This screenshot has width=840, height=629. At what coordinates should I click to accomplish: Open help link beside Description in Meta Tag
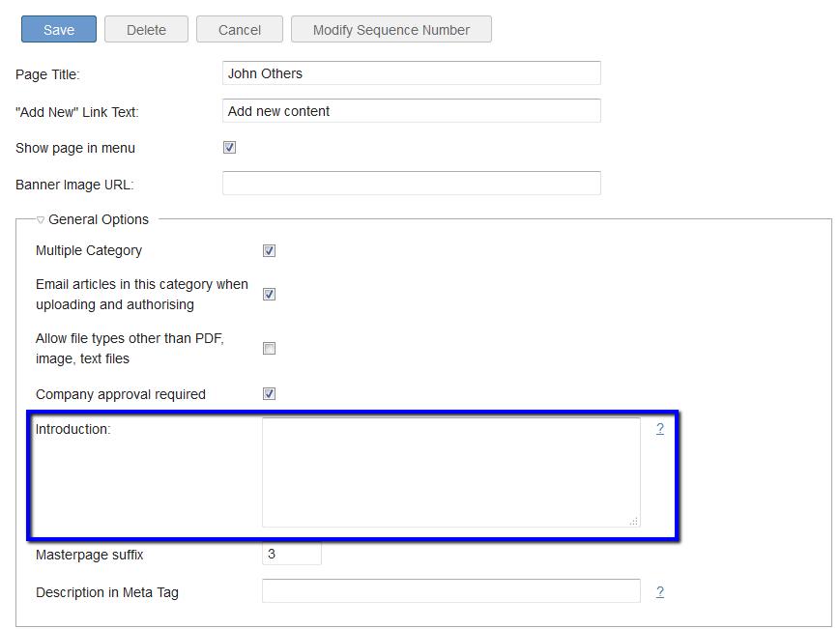[660, 591]
